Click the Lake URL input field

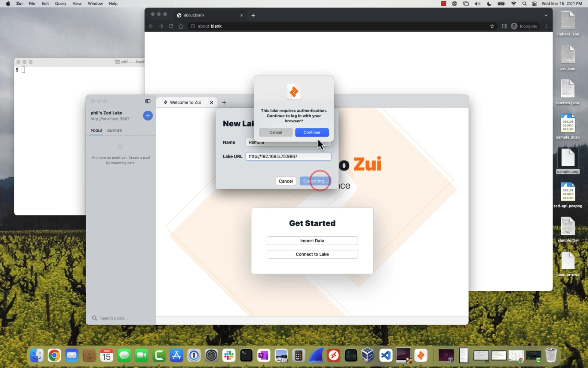click(288, 156)
